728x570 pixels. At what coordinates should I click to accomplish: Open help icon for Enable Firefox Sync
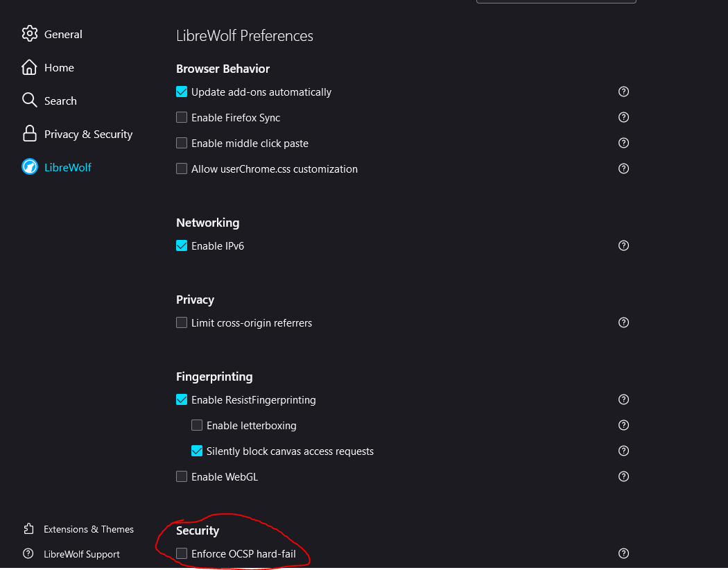tap(623, 117)
